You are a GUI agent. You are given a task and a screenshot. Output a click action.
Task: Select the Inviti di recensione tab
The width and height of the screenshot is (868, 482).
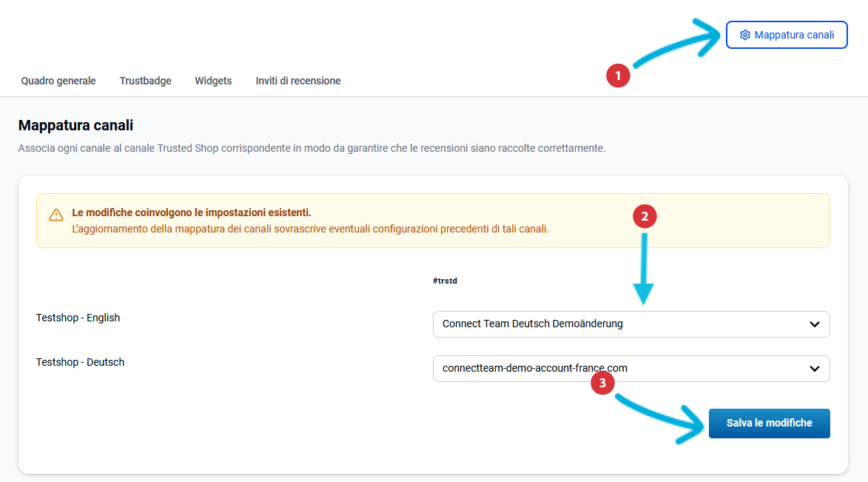[x=298, y=81]
